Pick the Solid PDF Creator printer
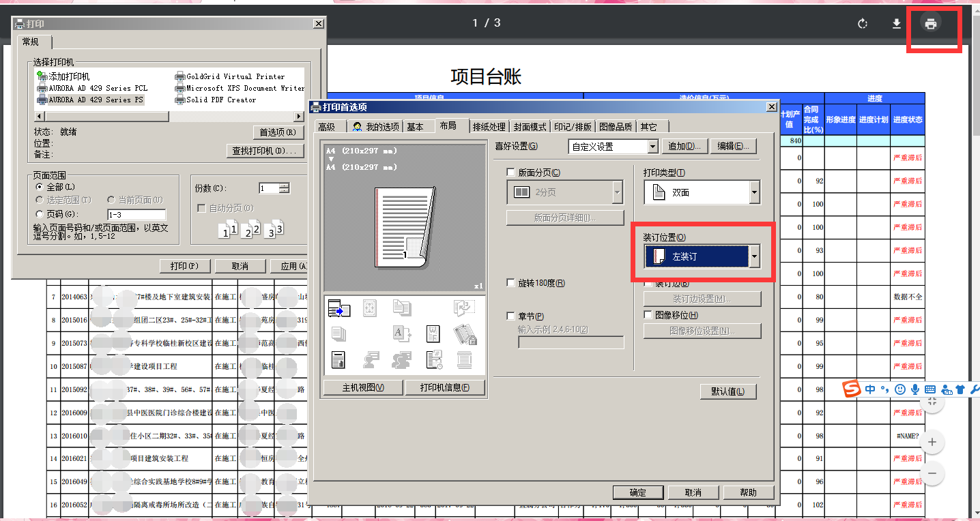 [216, 100]
